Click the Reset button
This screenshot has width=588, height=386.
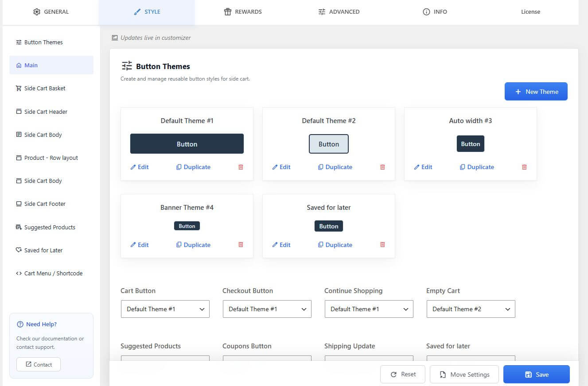[403, 374]
